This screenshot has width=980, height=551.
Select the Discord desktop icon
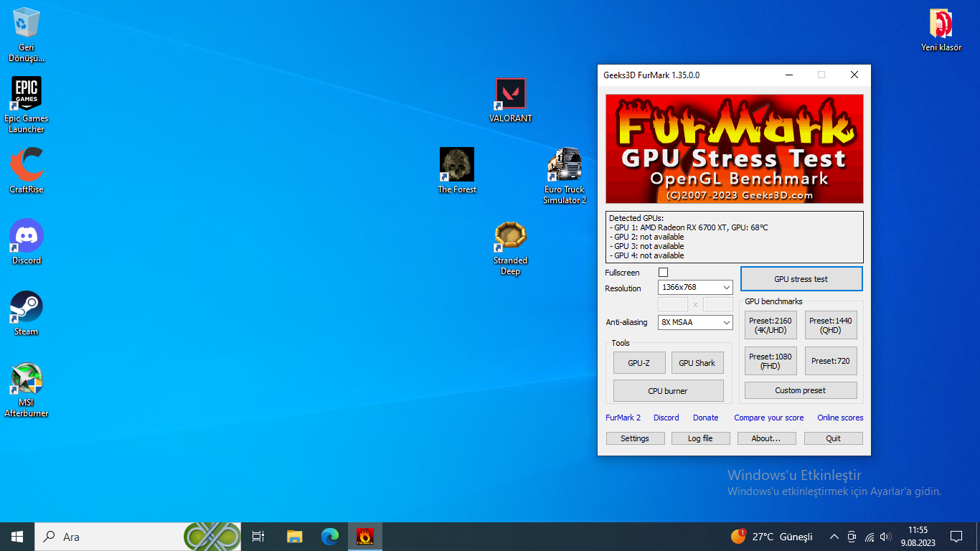[27, 242]
